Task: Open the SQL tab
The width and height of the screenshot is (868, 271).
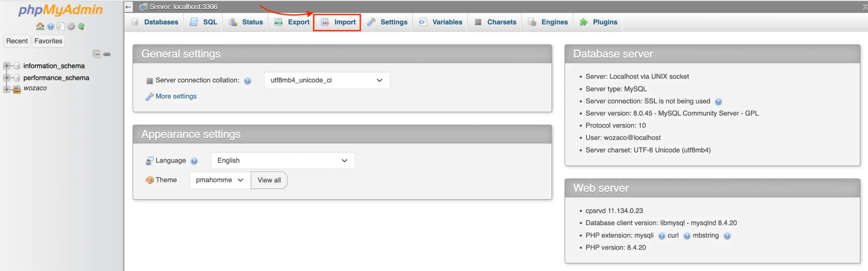Action: pos(203,22)
